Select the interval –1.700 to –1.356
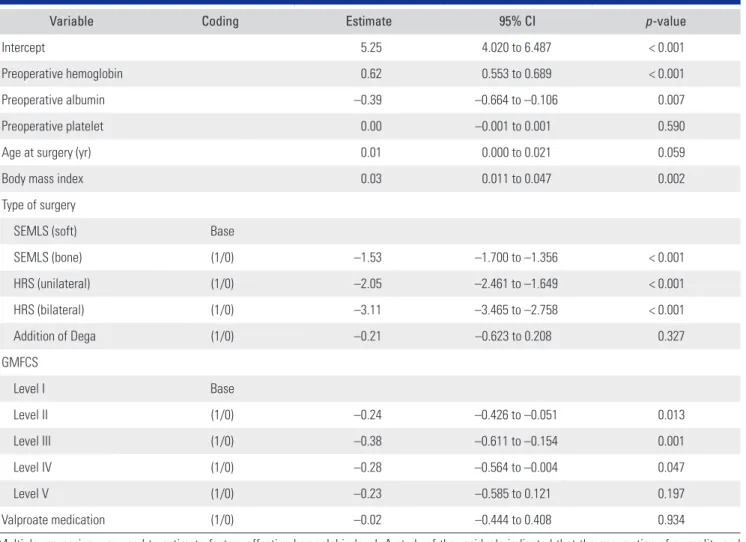Viewport: 746px width, 542px height. (516, 257)
